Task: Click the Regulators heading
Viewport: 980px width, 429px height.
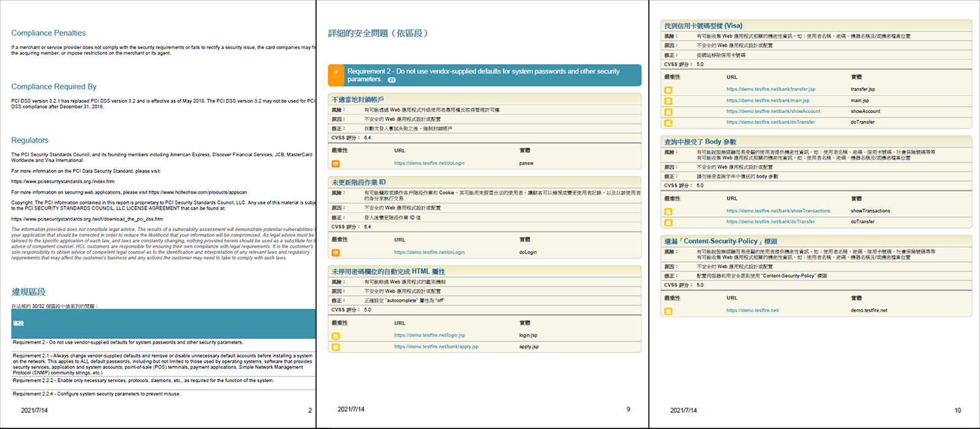Action: 29,140
